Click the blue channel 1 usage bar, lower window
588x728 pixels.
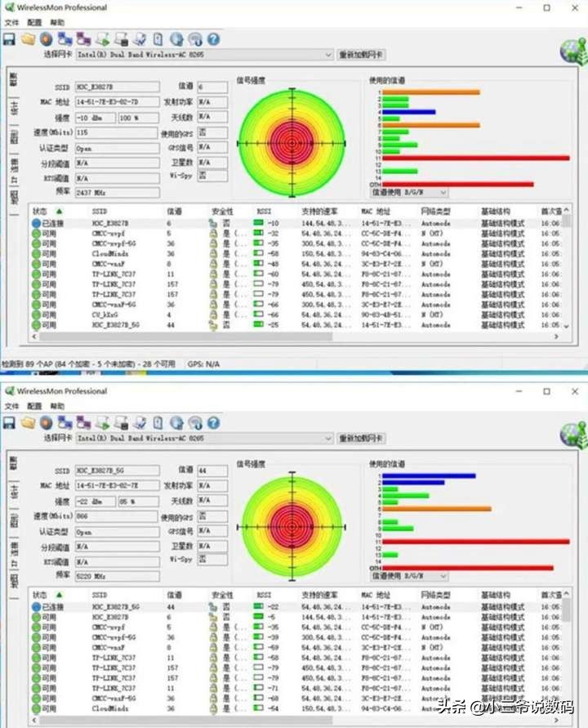[x=429, y=476]
